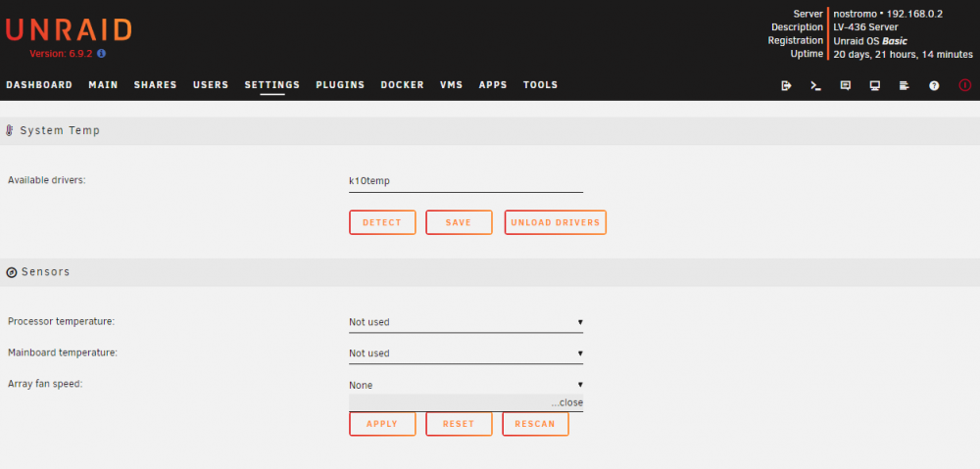980x469 pixels.
Task: Click the Unraid OS Basic registration text
Action: (870, 41)
